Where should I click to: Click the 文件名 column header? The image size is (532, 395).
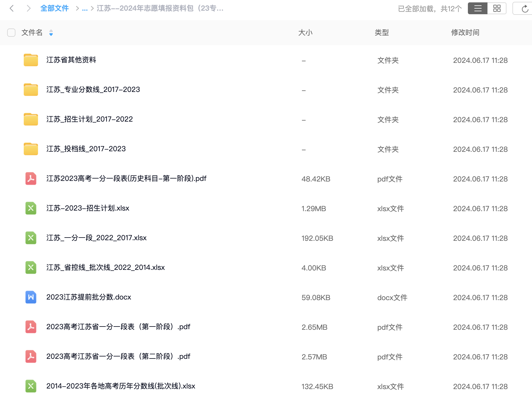tap(32, 33)
